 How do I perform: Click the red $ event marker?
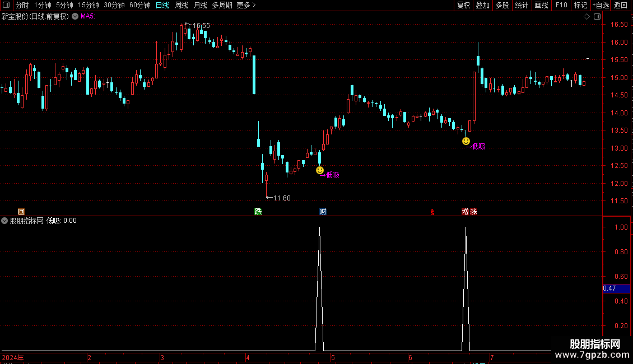[x=432, y=212]
